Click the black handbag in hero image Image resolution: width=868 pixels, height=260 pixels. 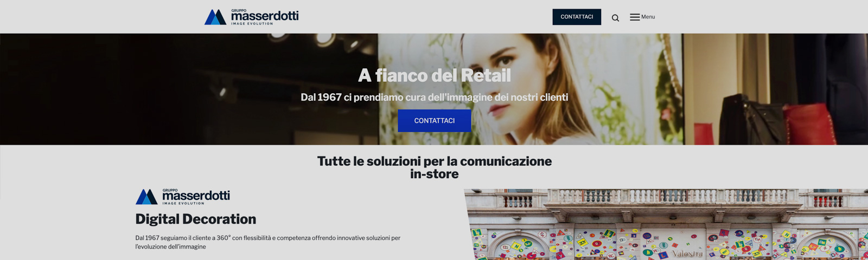[x=751, y=119]
